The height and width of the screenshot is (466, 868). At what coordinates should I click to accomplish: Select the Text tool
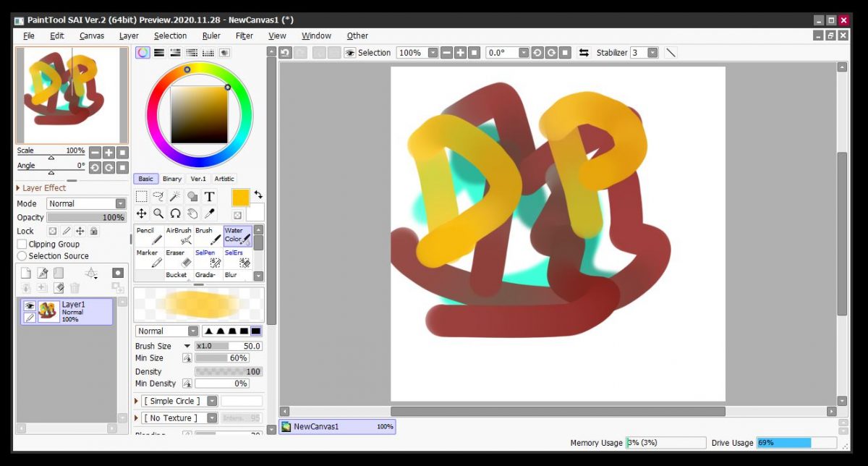[209, 196]
